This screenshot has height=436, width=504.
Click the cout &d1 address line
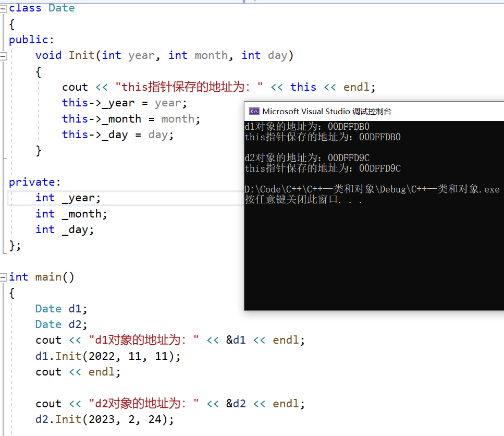[x=170, y=340]
